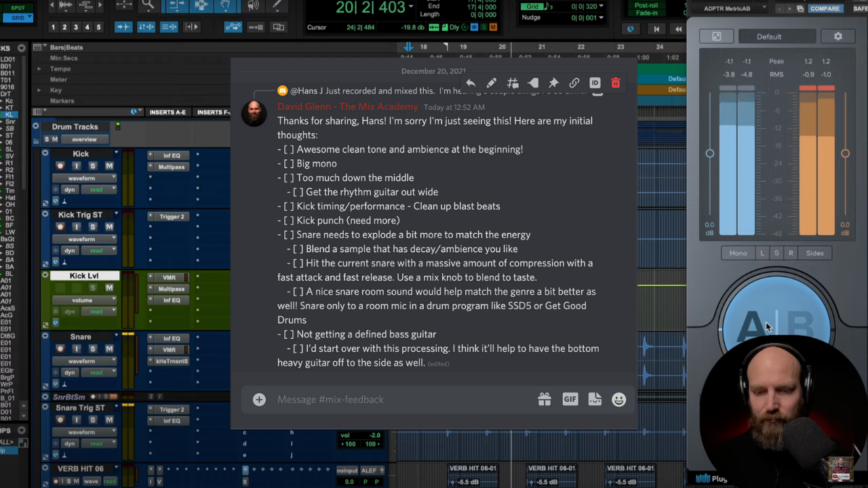
Task: Open the MetricAB Default preset selector
Action: 777,37
